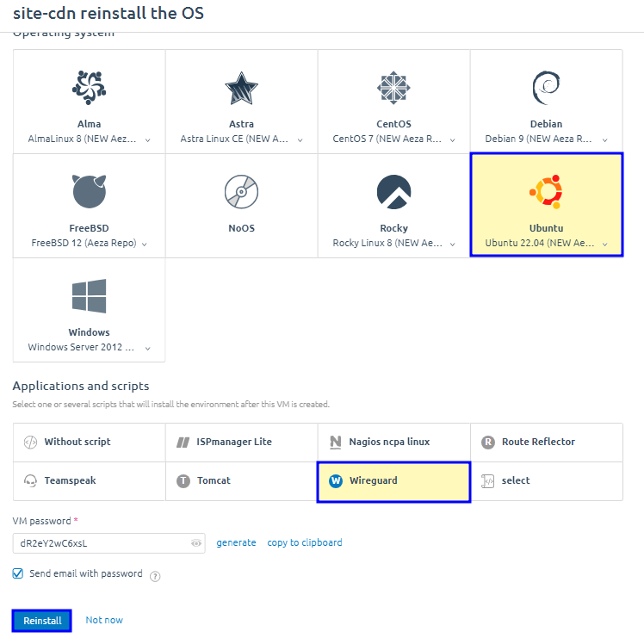
Task: Click the Alma Linux logo icon
Action: [89, 87]
